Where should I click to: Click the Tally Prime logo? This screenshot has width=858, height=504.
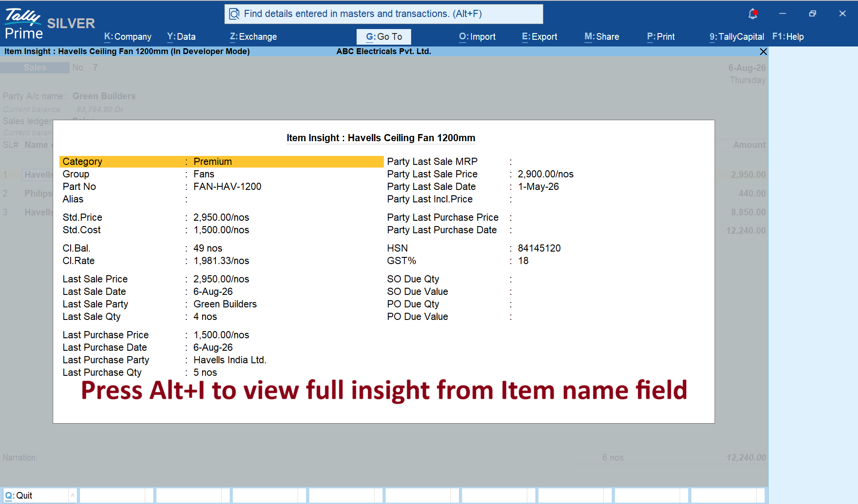(x=23, y=23)
